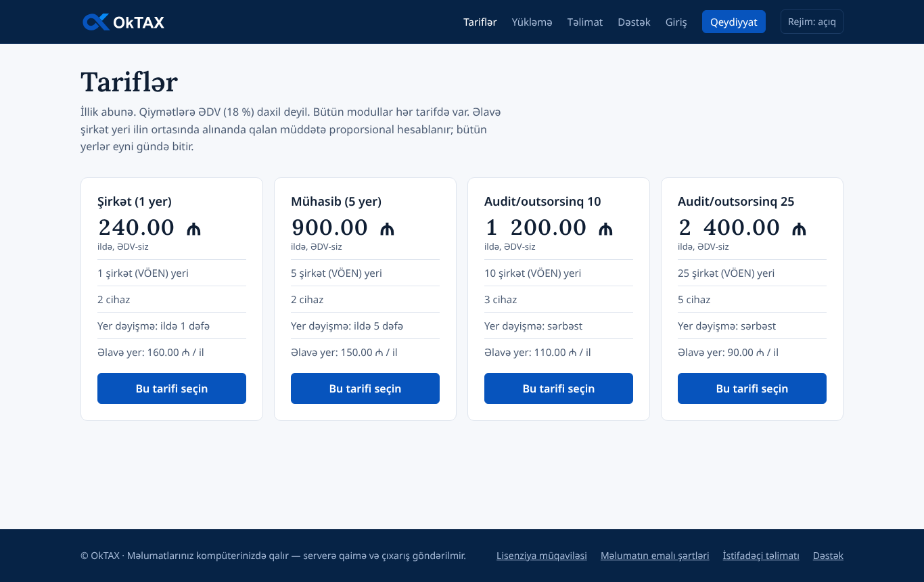Open Dəstək in the top navigation

tap(634, 22)
